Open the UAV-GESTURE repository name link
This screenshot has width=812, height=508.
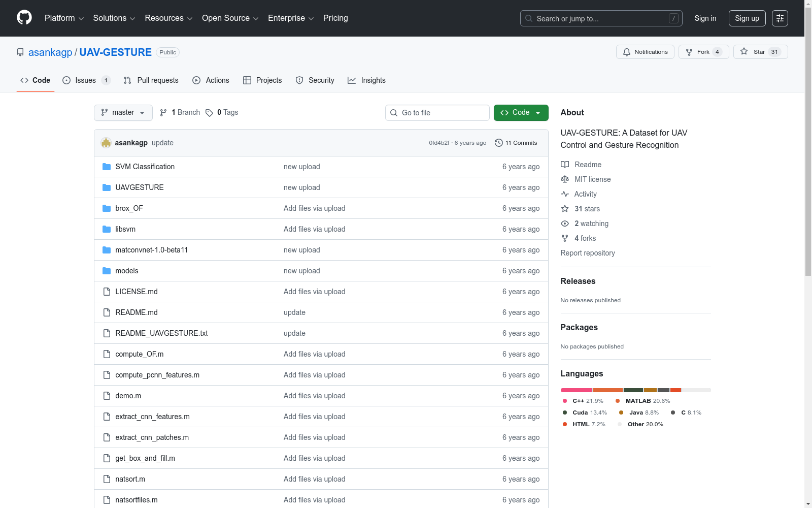click(x=116, y=52)
